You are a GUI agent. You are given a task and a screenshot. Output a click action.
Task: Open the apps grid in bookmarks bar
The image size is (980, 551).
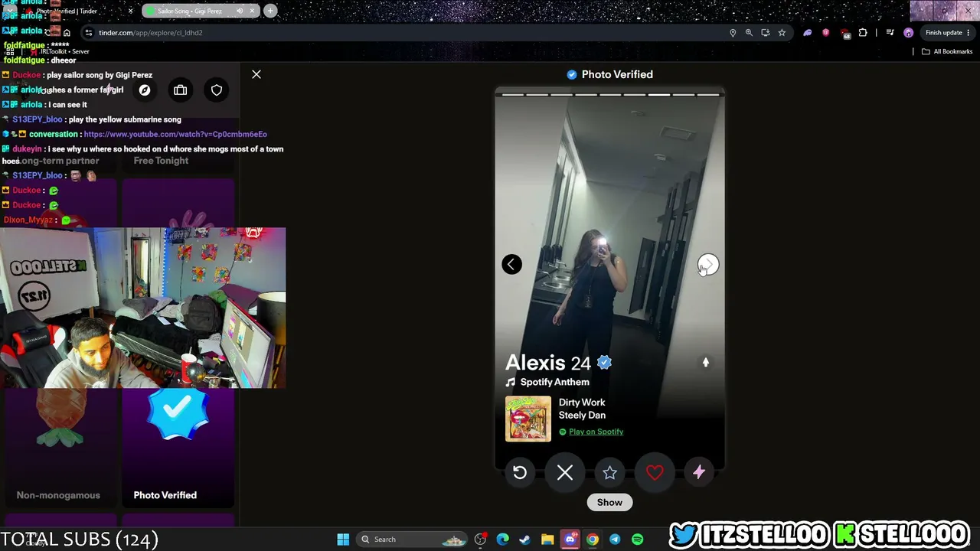[10, 51]
